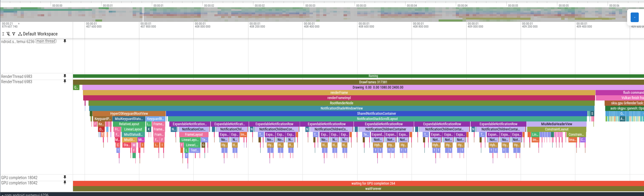The height and width of the screenshot is (196, 644).
Task: Click the unpin all tracks icon
Action: click(x=8, y=34)
